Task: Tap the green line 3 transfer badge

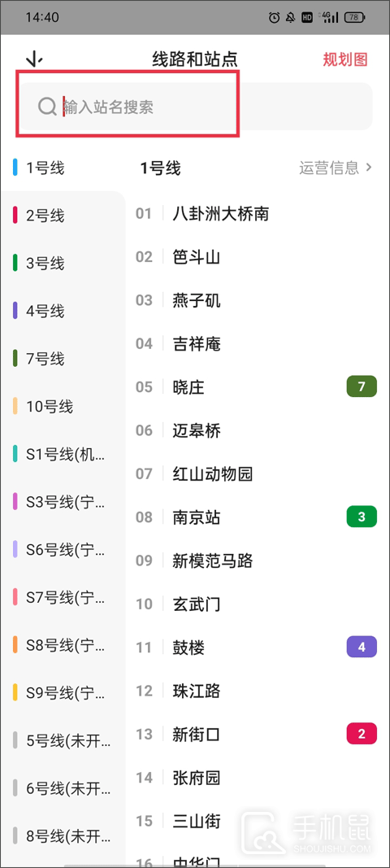Action: (x=362, y=517)
